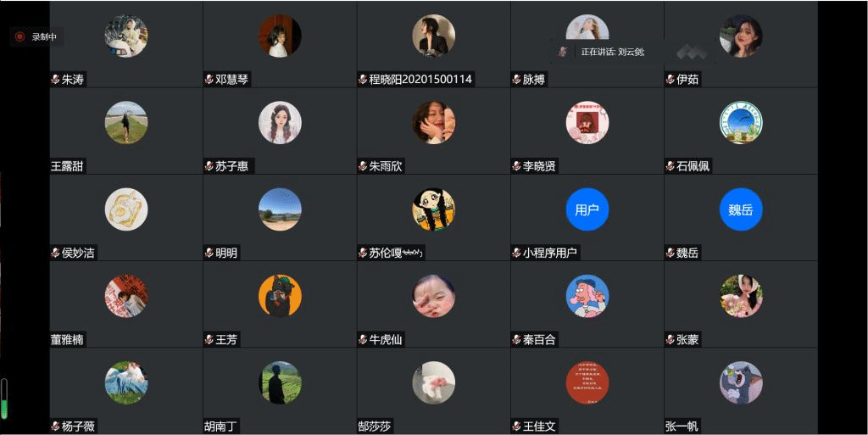
Task: Click the 王露甜 name label
Action: (x=68, y=166)
